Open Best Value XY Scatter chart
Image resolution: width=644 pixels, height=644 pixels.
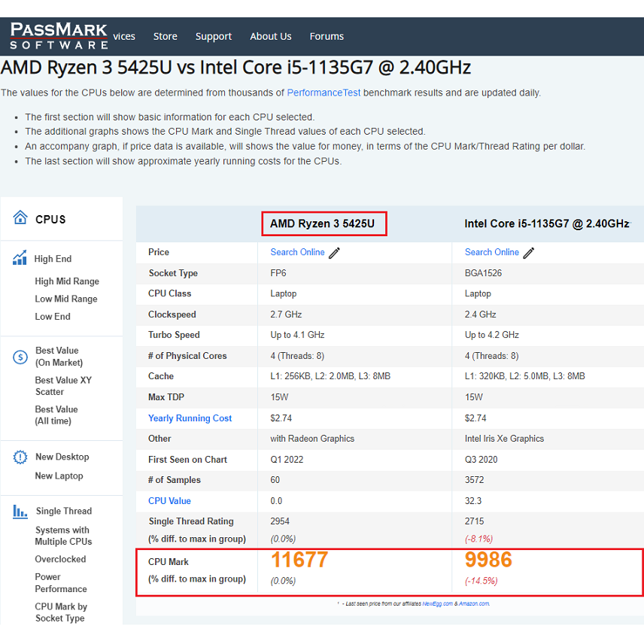click(x=63, y=386)
